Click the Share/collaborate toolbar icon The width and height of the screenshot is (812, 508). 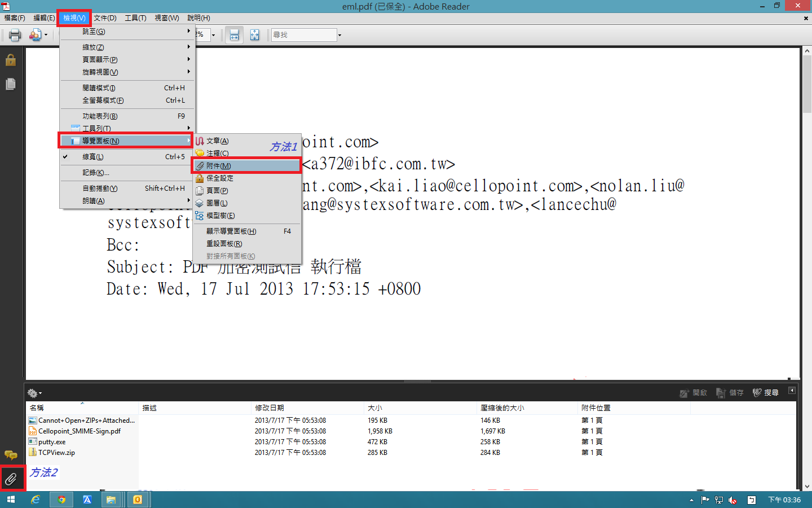pos(36,35)
